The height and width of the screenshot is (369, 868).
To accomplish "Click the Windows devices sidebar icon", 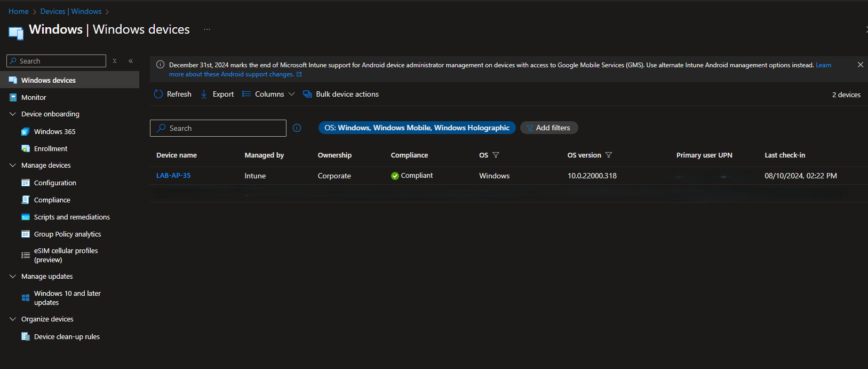I will (13, 80).
